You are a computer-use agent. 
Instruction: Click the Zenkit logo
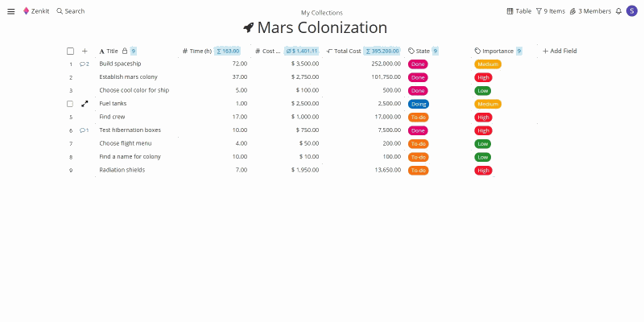[35, 11]
